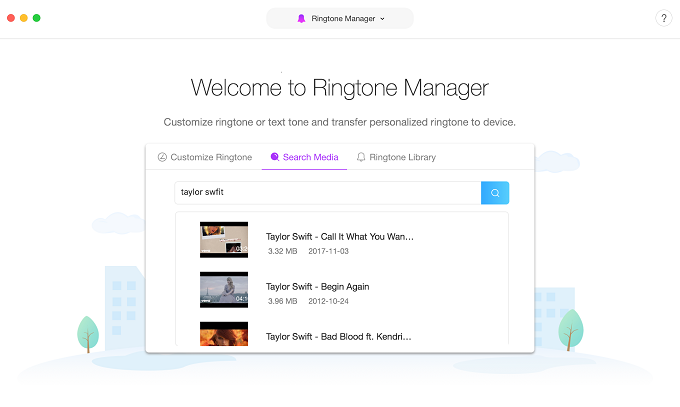Click the '3.32 MB' file size text
Image resolution: width=680 pixels, height=407 pixels.
tap(282, 251)
